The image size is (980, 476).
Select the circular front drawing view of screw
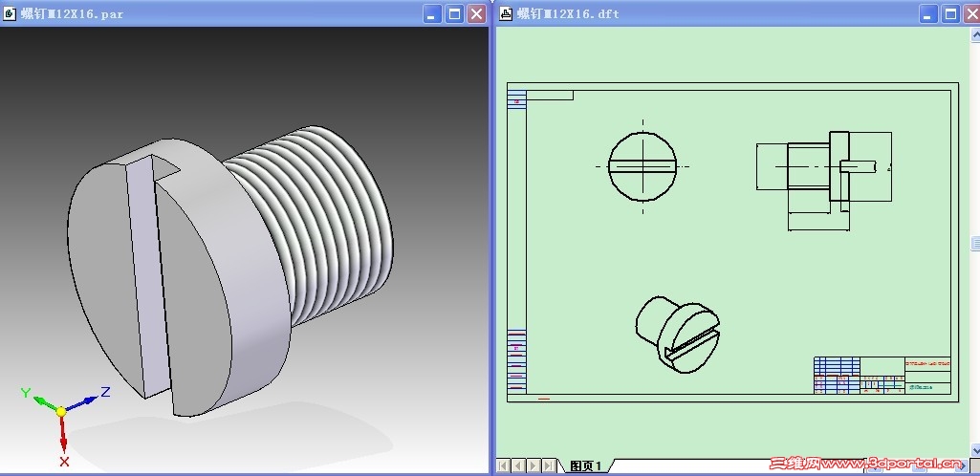[642, 166]
